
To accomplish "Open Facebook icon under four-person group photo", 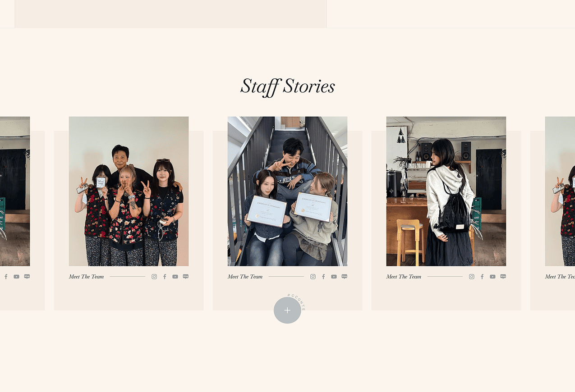I will click(165, 277).
